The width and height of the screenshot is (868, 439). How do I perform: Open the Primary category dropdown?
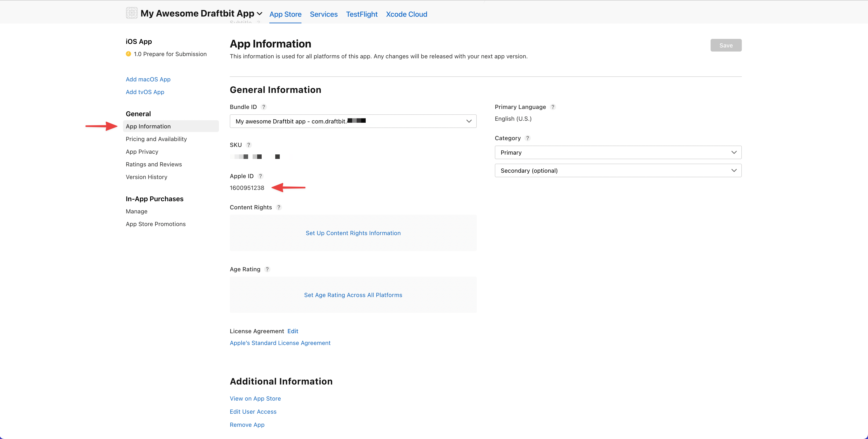tap(618, 152)
